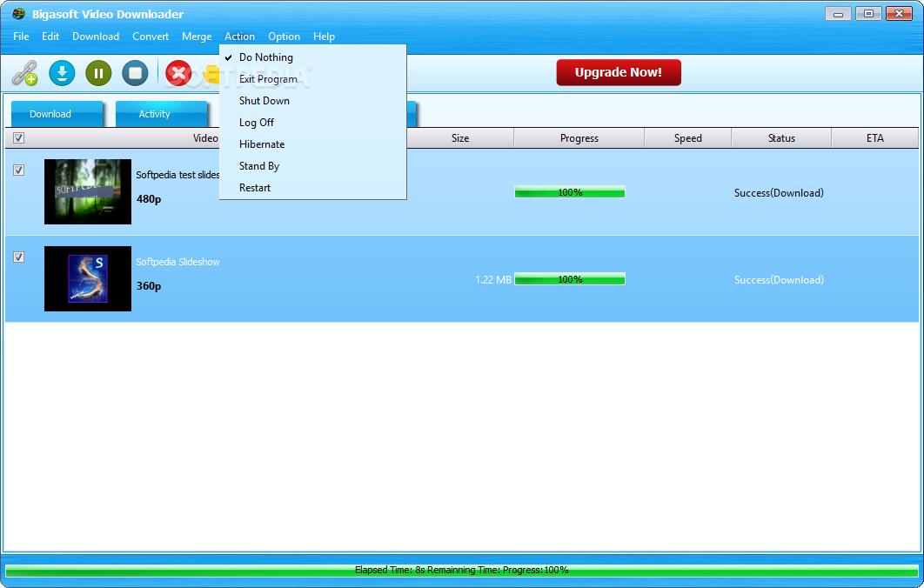The image size is (924, 588).
Task: Open the Help menu
Action: coord(325,37)
